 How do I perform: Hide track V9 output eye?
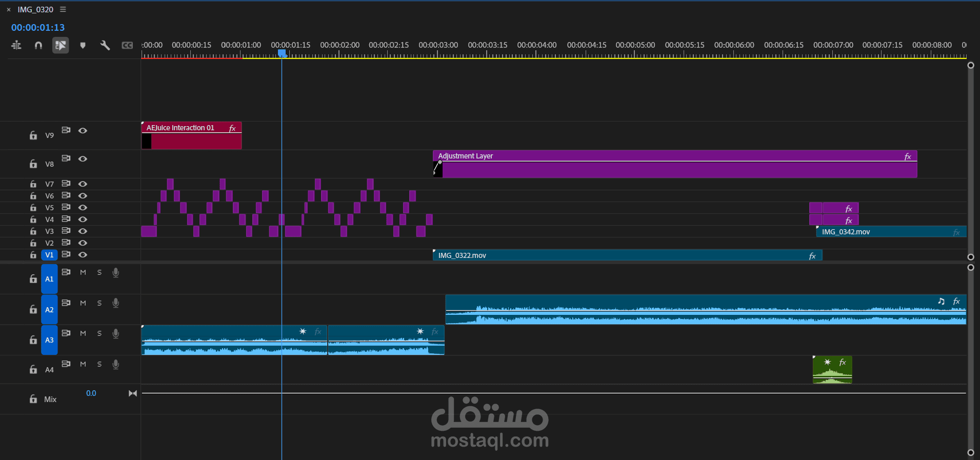pyautogui.click(x=83, y=130)
